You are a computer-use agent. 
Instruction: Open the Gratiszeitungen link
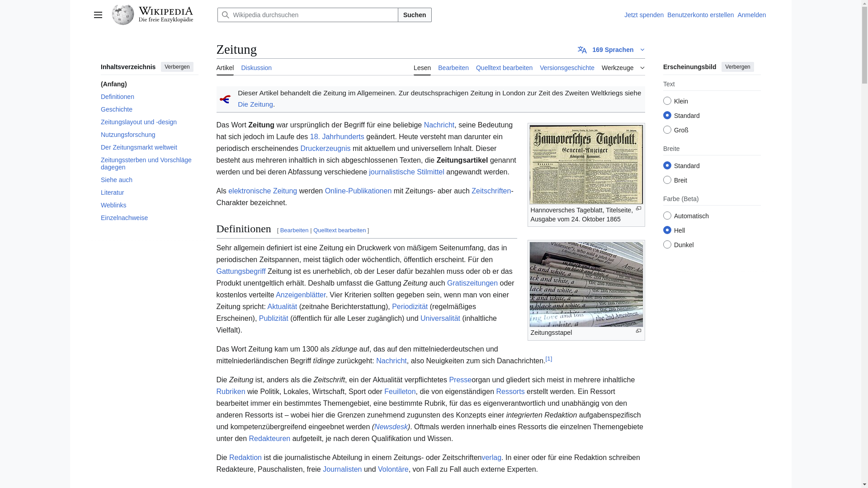472,283
